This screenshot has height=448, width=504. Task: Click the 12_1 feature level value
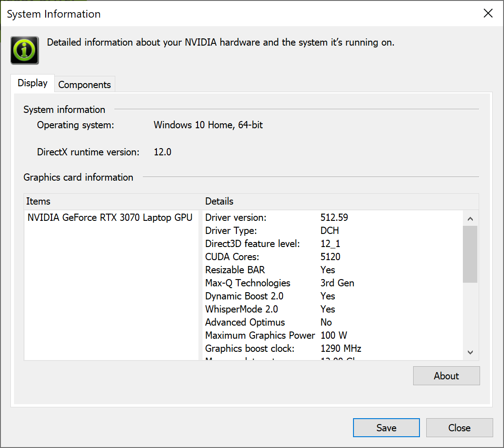tap(330, 244)
